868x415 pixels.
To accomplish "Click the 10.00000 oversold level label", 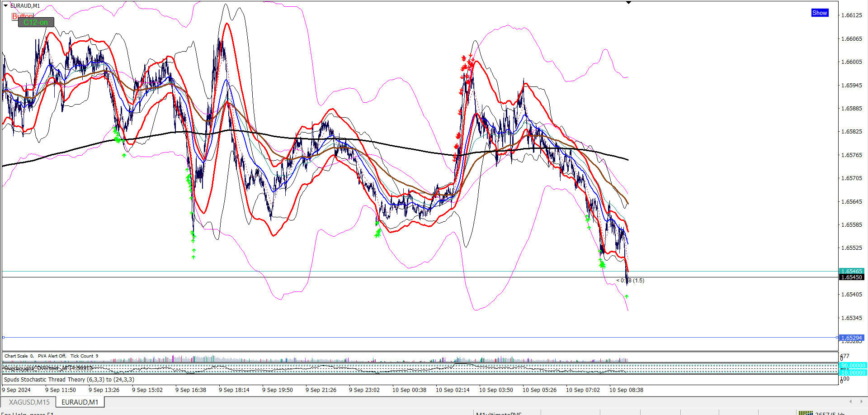I will (x=853, y=372).
